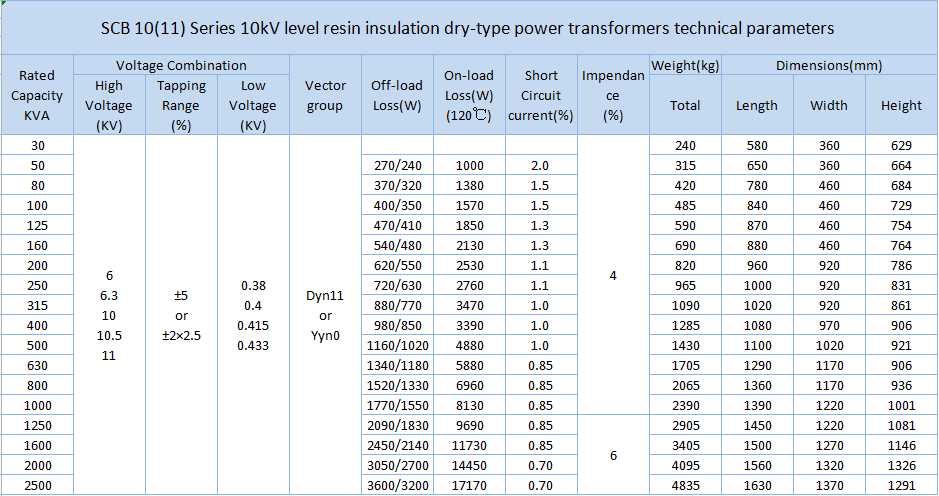The height and width of the screenshot is (496, 939).
Task: Select the on-load loss value 17170
Action: pos(469,486)
